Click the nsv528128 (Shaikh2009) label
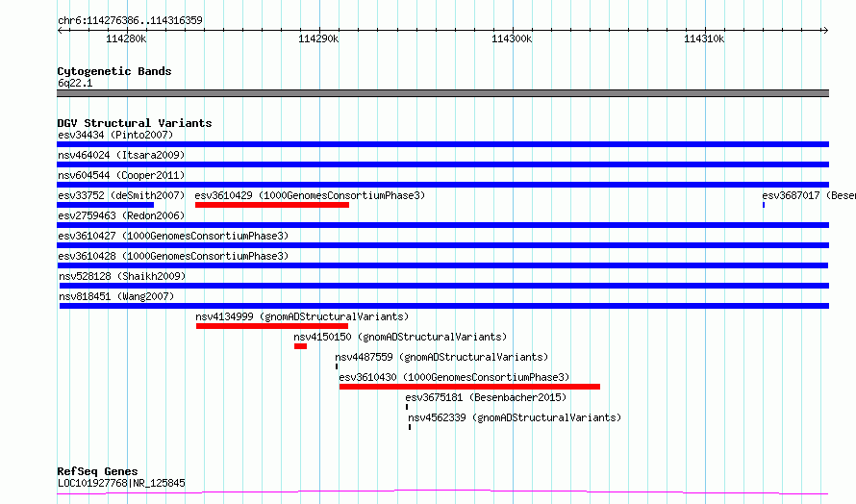The height and width of the screenshot is (504, 856). [122, 276]
